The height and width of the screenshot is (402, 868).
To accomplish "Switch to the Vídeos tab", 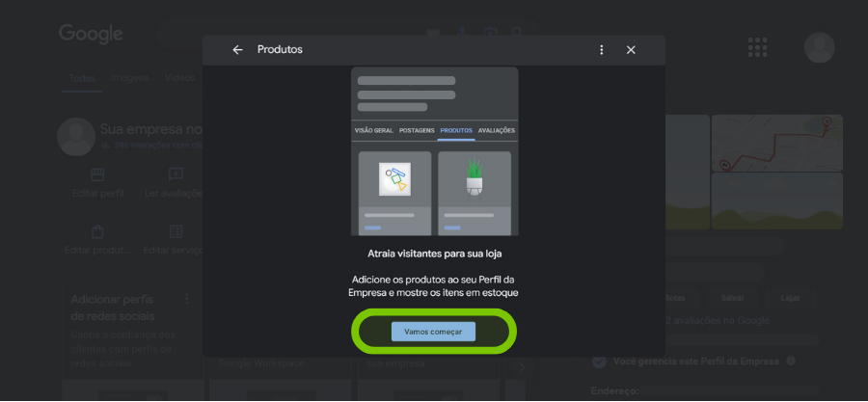I will click(x=180, y=78).
